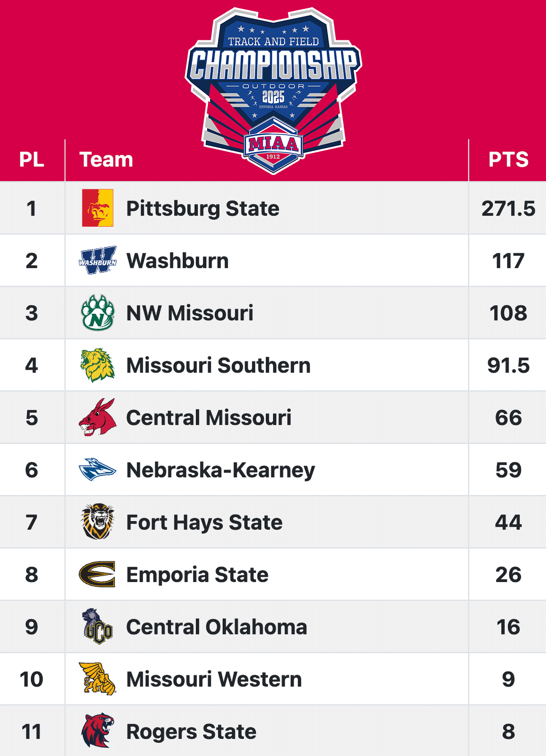This screenshot has height=756, width=546.
Task: Click the PTS column header
Action: 508,160
